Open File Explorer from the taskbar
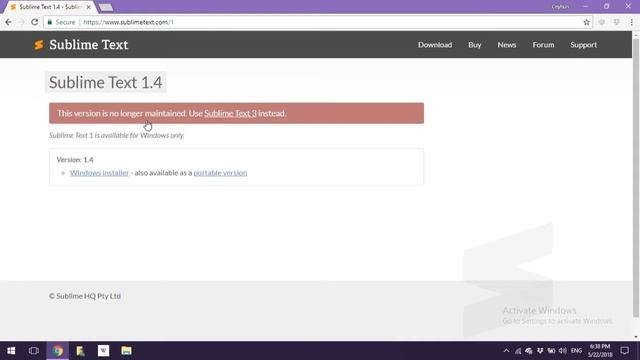The image size is (640, 360). [126, 351]
